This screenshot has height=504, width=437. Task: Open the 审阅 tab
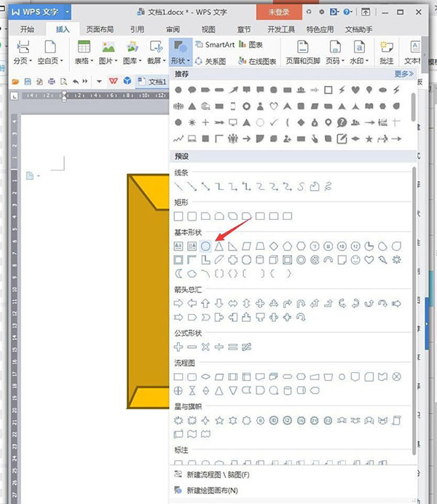tap(173, 30)
